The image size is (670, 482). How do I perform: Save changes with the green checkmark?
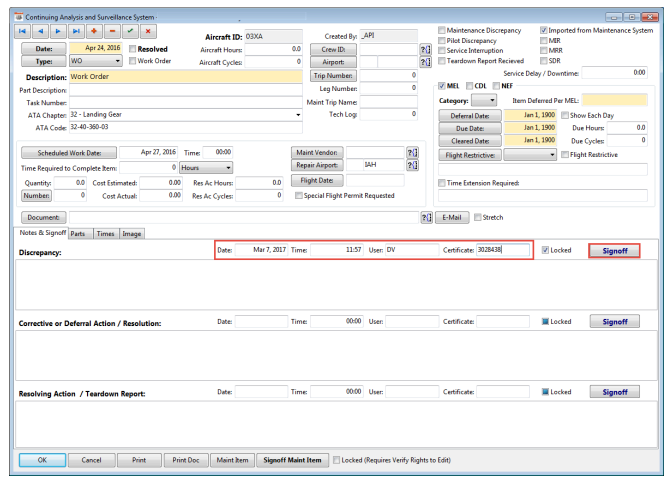point(131,32)
